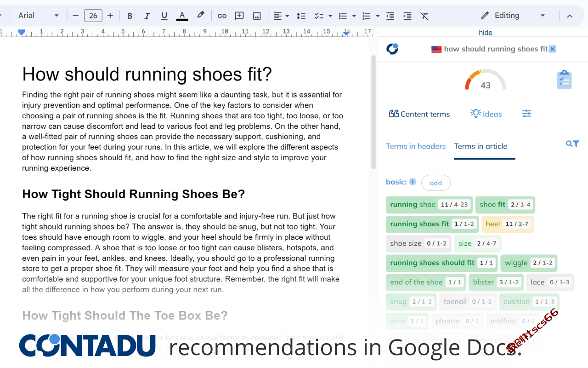Clear text formatting

coord(425,16)
